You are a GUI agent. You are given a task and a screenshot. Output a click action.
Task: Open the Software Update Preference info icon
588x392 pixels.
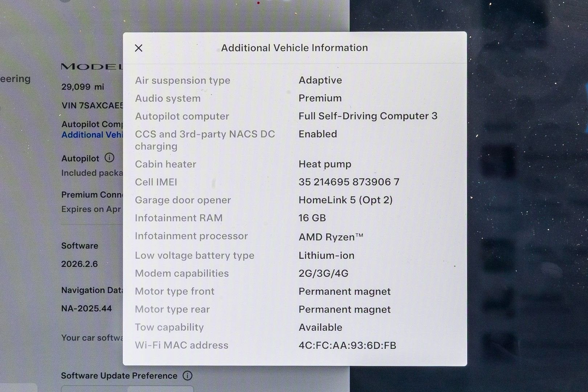point(188,376)
